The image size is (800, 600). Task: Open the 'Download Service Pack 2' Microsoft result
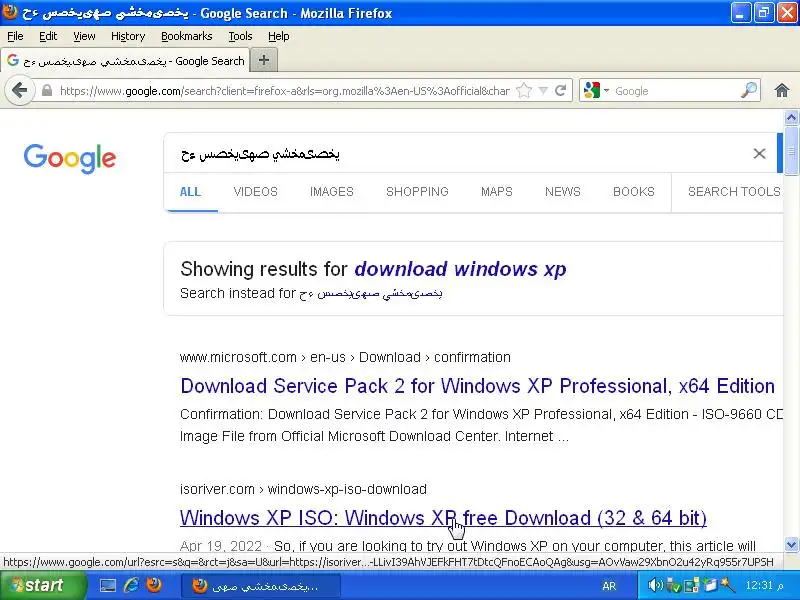(x=478, y=386)
